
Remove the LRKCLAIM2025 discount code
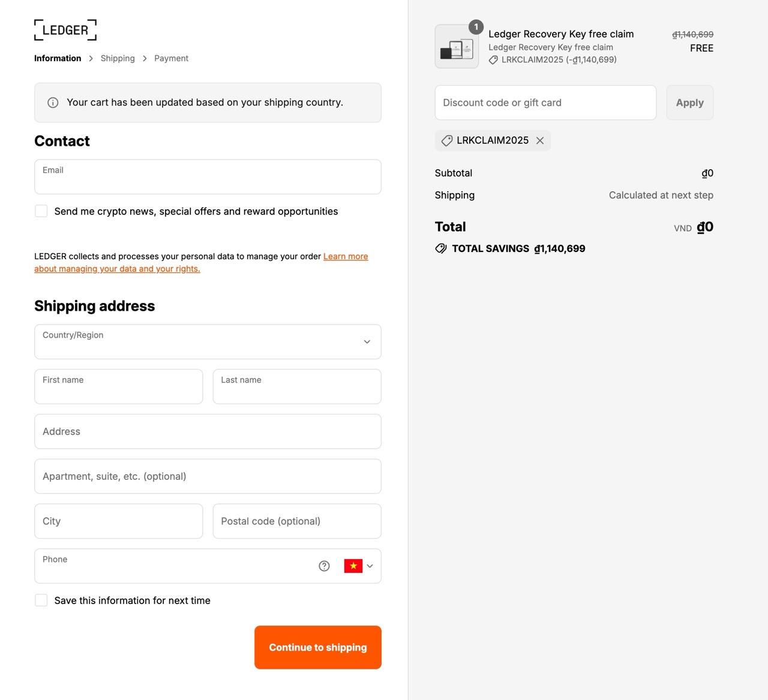pos(540,140)
